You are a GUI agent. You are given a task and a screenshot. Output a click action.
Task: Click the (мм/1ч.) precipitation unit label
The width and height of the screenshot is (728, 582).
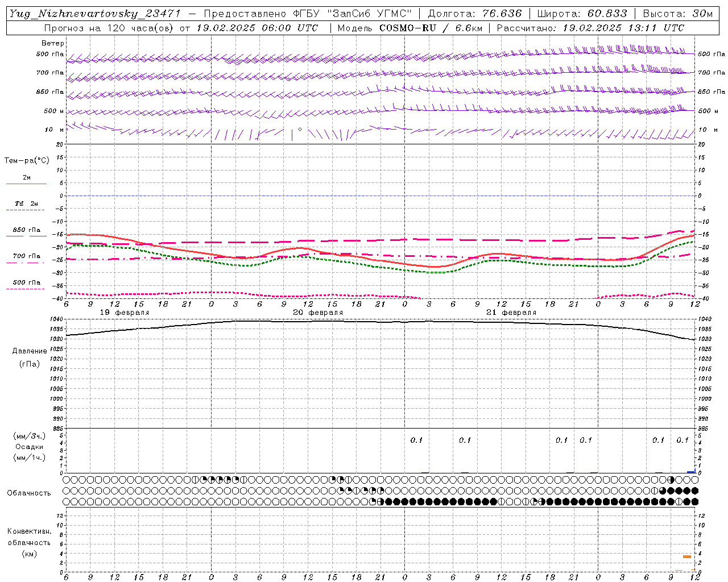pyautogui.click(x=28, y=458)
